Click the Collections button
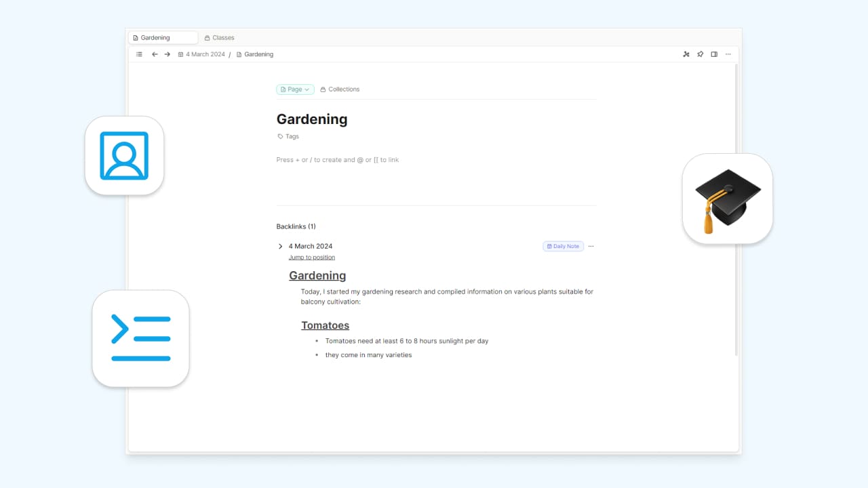The image size is (868, 488). point(340,89)
